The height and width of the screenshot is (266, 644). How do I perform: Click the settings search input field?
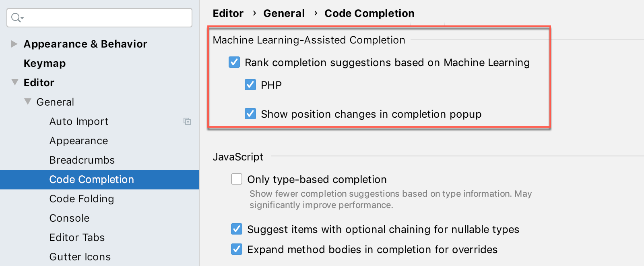[x=99, y=18]
